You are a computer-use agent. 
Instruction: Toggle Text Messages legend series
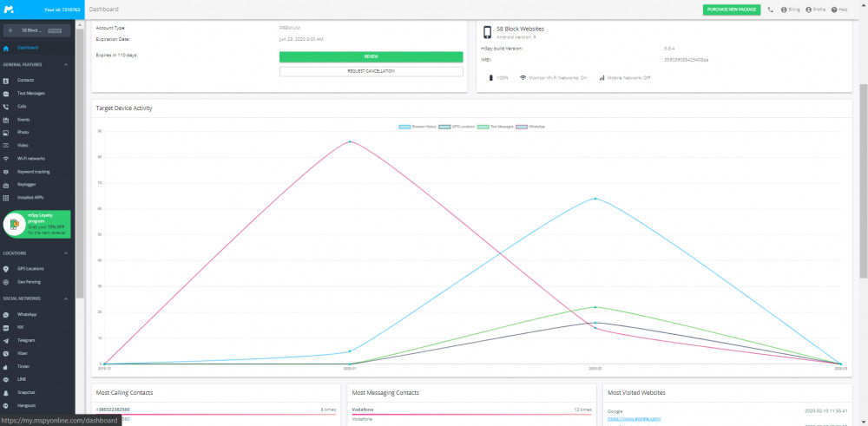point(496,127)
